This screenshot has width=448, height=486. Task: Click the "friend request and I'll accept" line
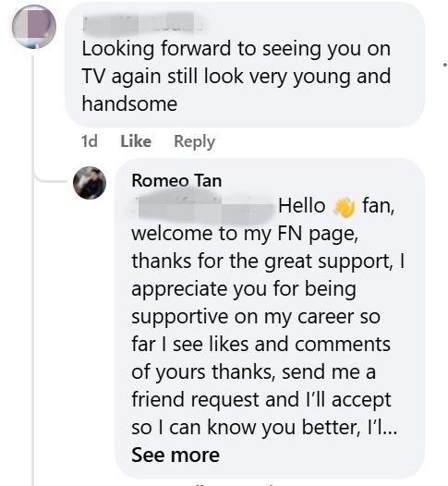[x=261, y=399]
